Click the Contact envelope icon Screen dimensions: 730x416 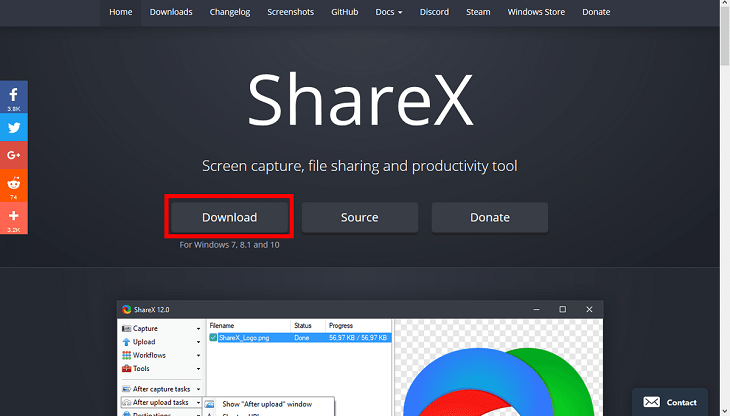pos(651,402)
